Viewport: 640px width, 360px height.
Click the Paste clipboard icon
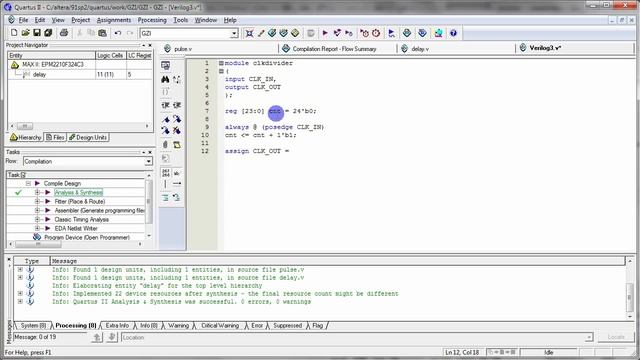(102, 33)
